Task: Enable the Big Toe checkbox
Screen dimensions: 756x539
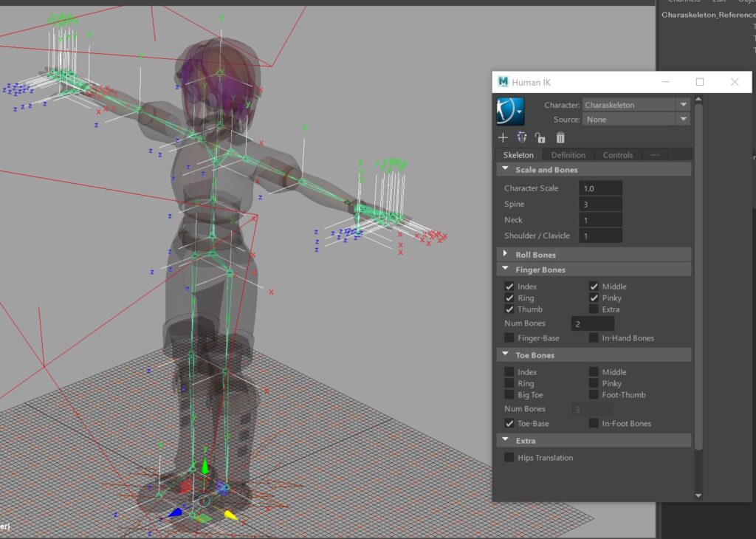Action: coord(509,395)
